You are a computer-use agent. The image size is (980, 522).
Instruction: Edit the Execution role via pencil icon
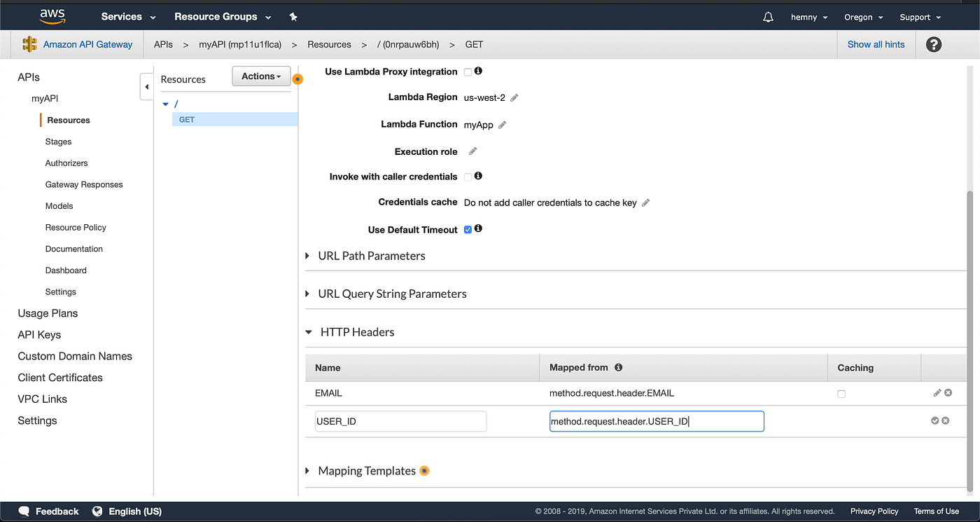tap(472, 151)
